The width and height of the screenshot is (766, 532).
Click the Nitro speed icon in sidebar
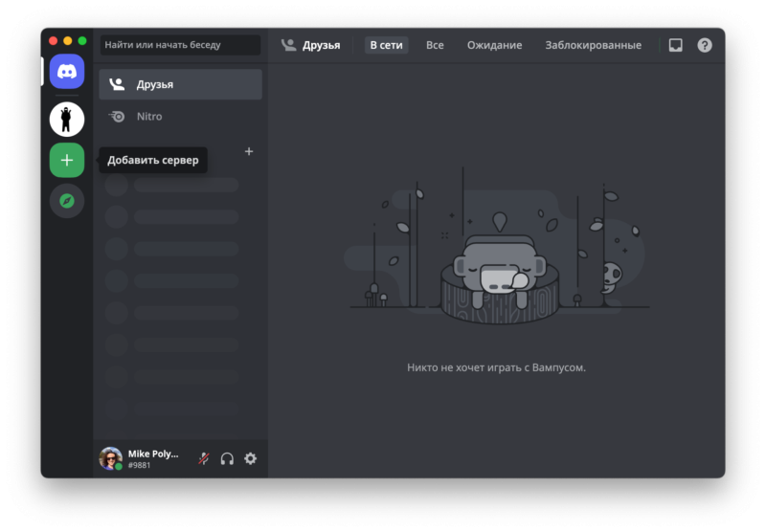pos(117,117)
